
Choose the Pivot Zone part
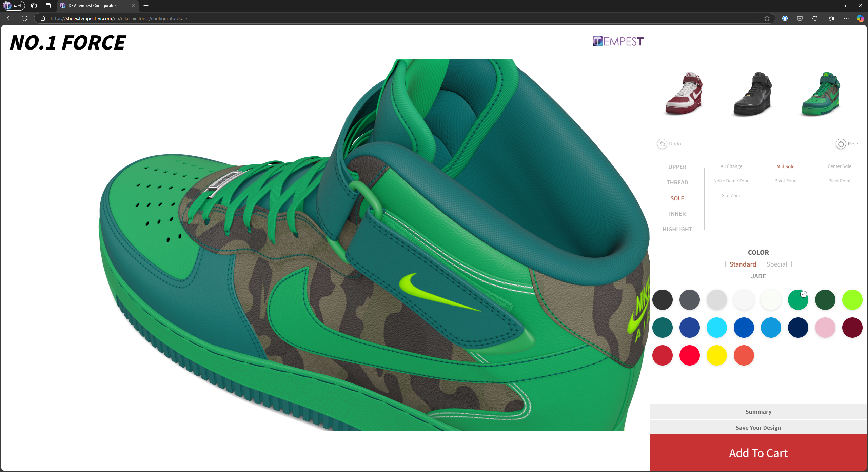pyautogui.click(x=785, y=181)
